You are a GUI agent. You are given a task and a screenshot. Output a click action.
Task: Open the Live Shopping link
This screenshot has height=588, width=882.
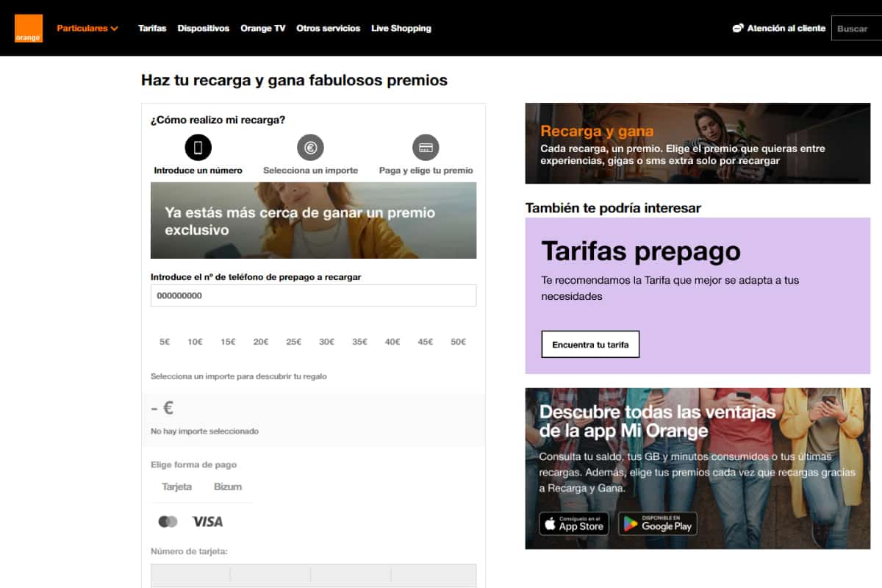pyautogui.click(x=401, y=29)
